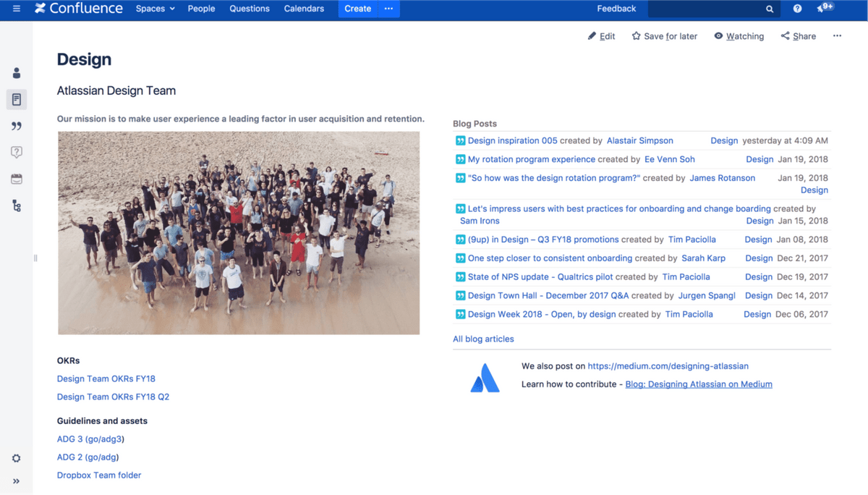Click the blog icon beside (9up) in Design post

coord(461,240)
